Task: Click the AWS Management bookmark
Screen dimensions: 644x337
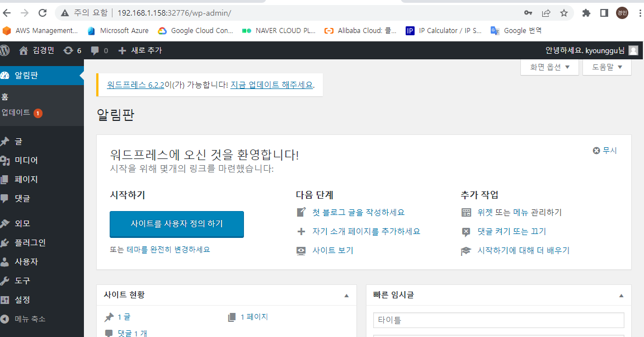Action: (40, 31)
